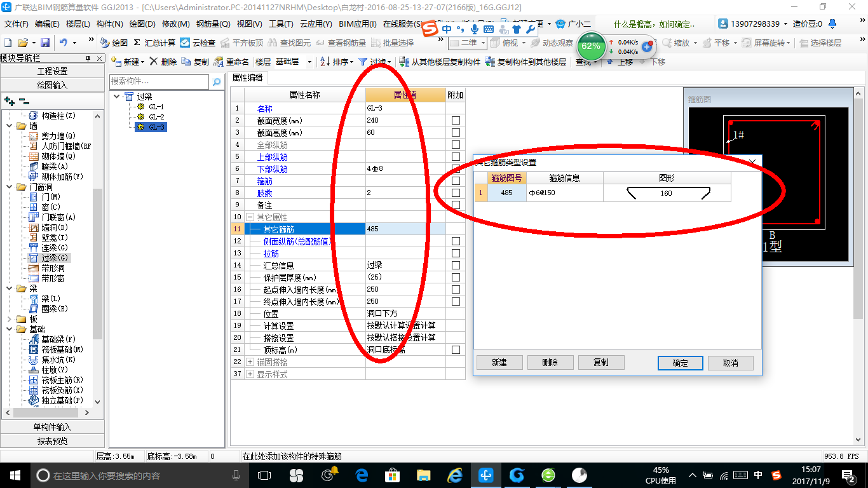This screenshot has width=868, height=488.
Task: Click 复制 button in stirrup dialog
Action: point(600,362)
